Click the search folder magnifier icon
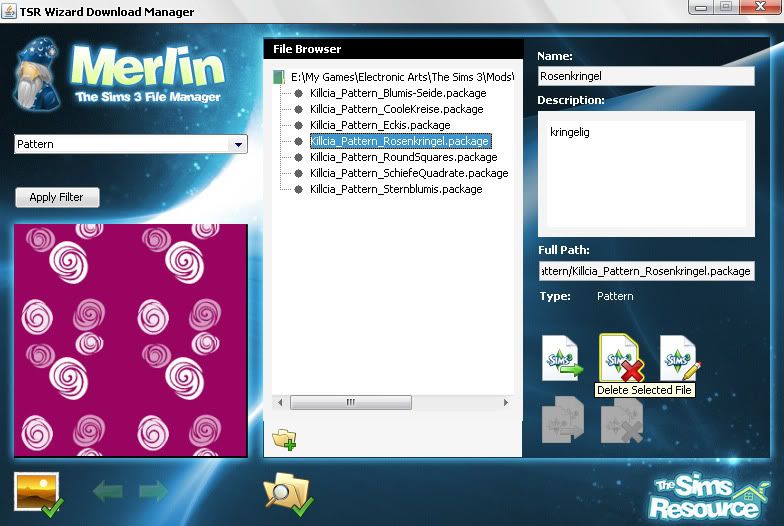Image resolution: width=784 pixels, height=526 pixels. click(288, 494)
